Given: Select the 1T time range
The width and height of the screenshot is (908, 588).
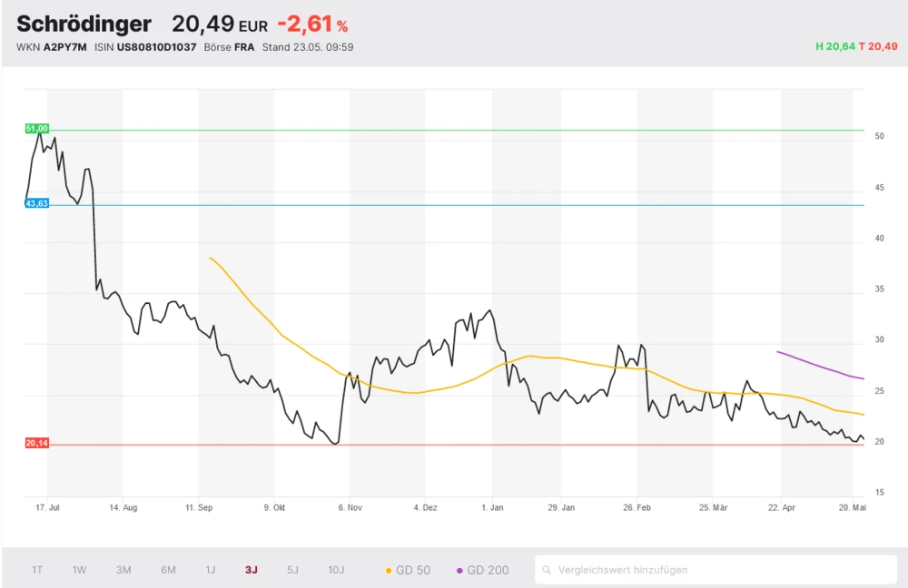Looking at the screenshot, I should 37,570.
